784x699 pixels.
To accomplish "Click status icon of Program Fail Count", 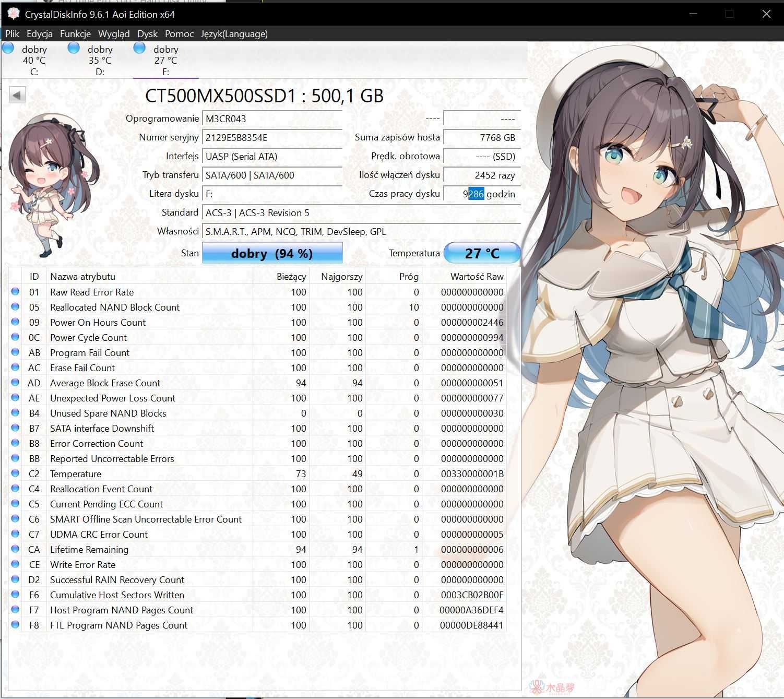I will click(15, 352).
